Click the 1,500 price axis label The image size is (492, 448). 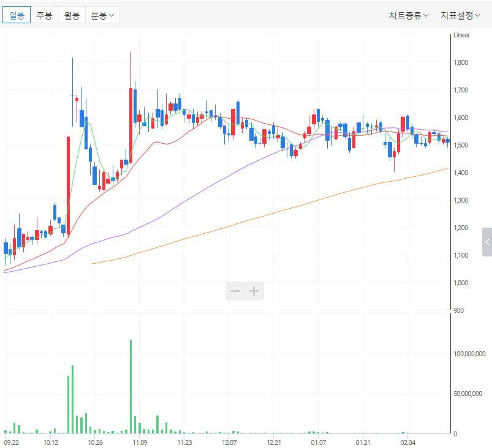click(x=461, y=145)
